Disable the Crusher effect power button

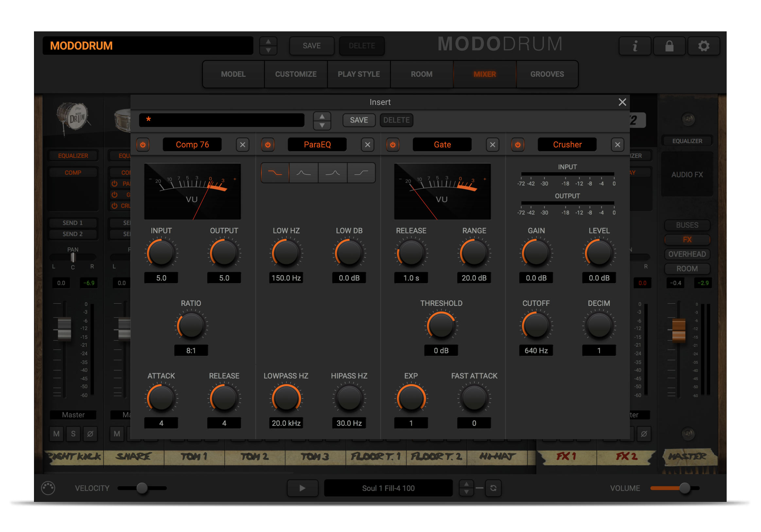point(517,144)
